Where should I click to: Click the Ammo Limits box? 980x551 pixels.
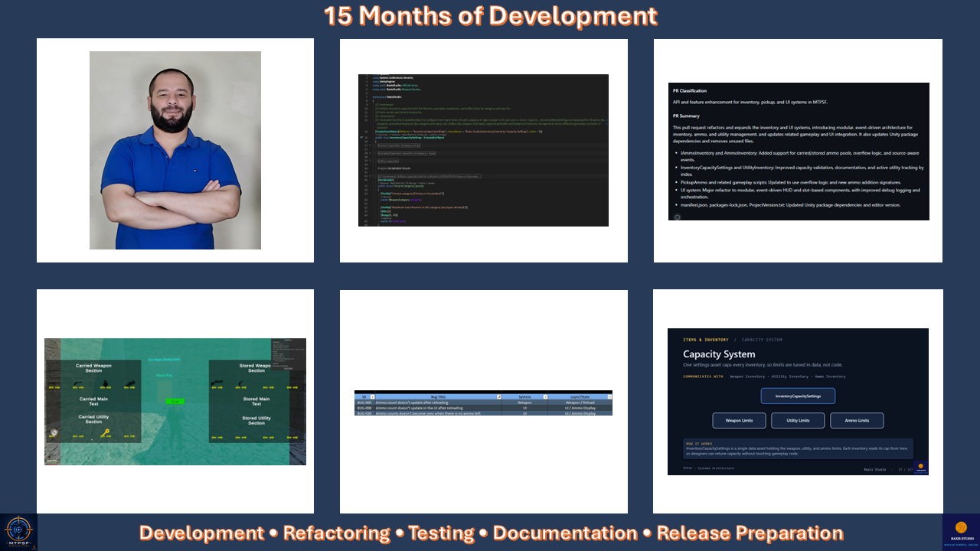click(857, 420)
